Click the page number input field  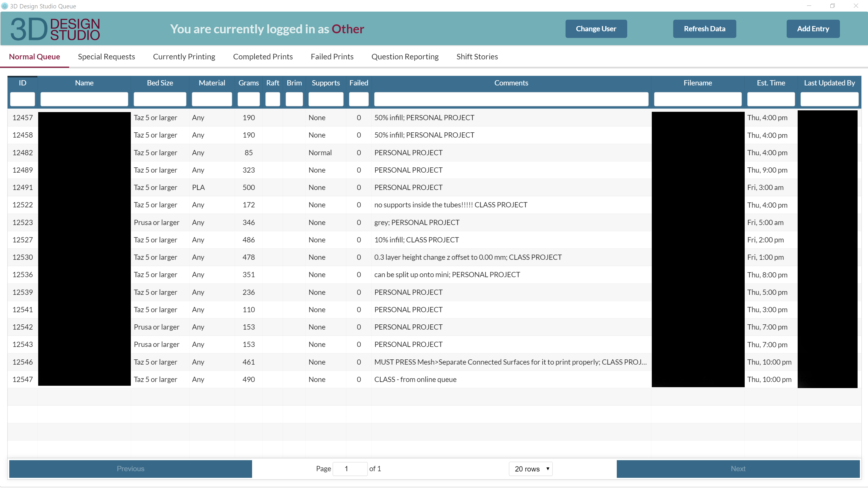[x=350, y=469]
